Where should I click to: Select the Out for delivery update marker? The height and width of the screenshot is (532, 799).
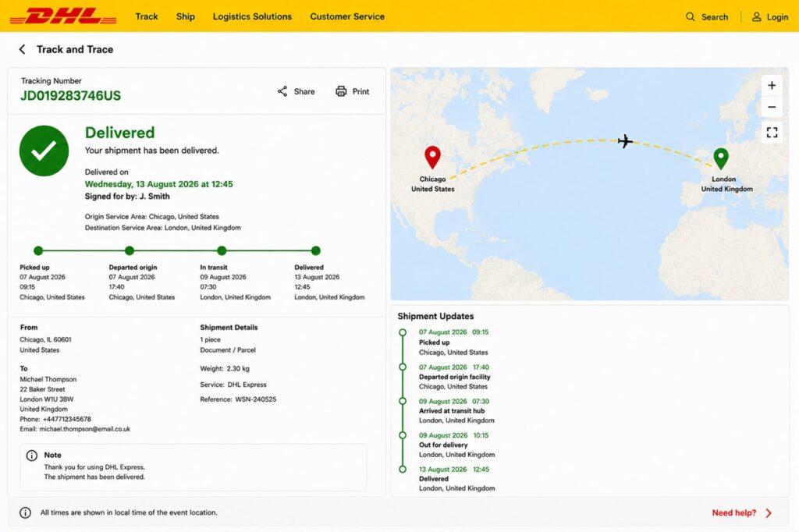coord(403,435)
